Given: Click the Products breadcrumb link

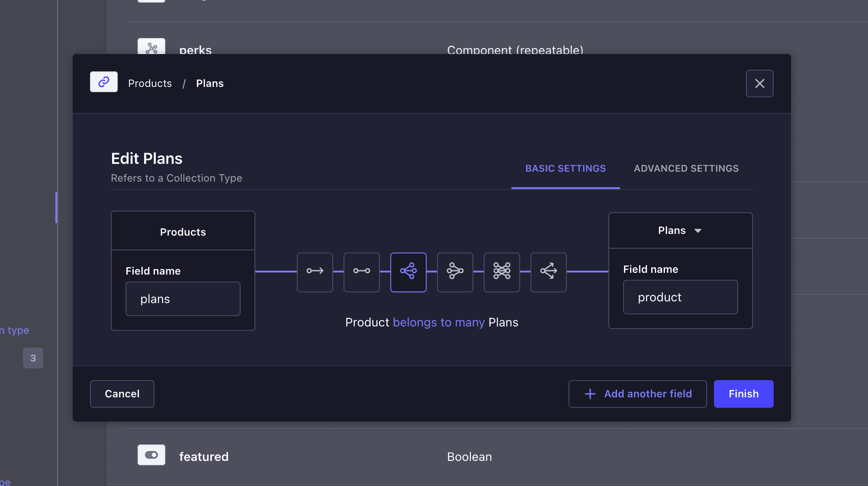Looking at the screenshot, I should click(x=150, y=83).
